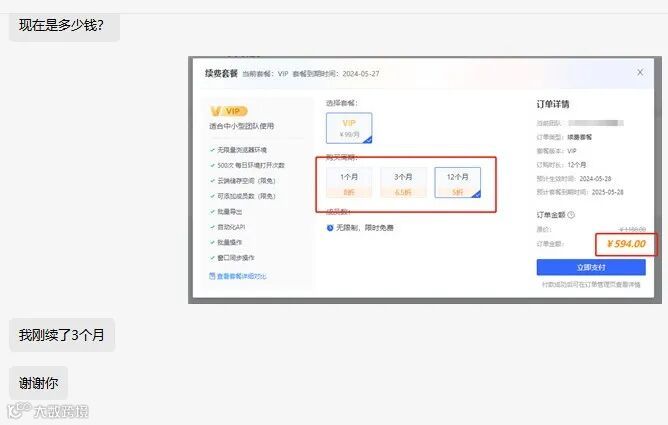
Task: Click the 2024-05-27 expiry date in header
Action: click(361, 74)
